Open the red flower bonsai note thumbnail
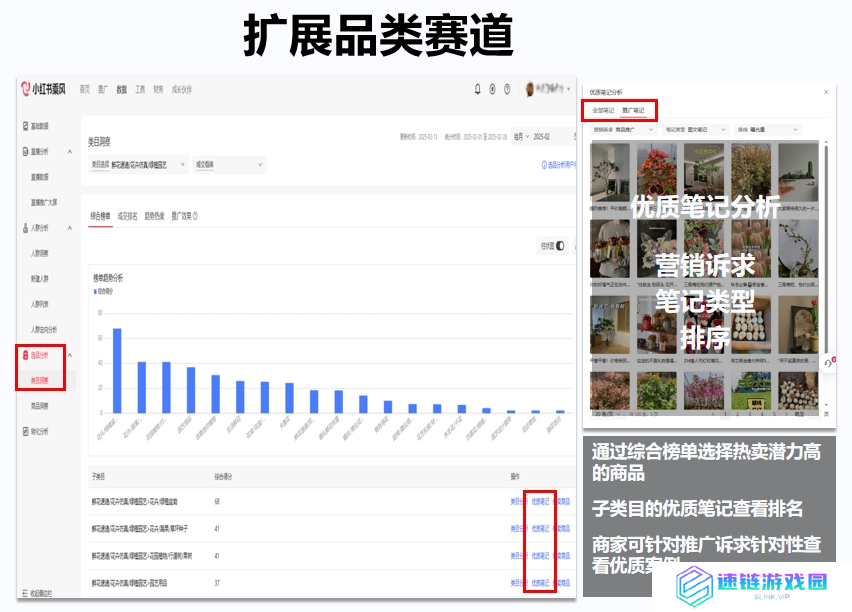Screen dimensions: 852x612 click(x=656, y=172)
